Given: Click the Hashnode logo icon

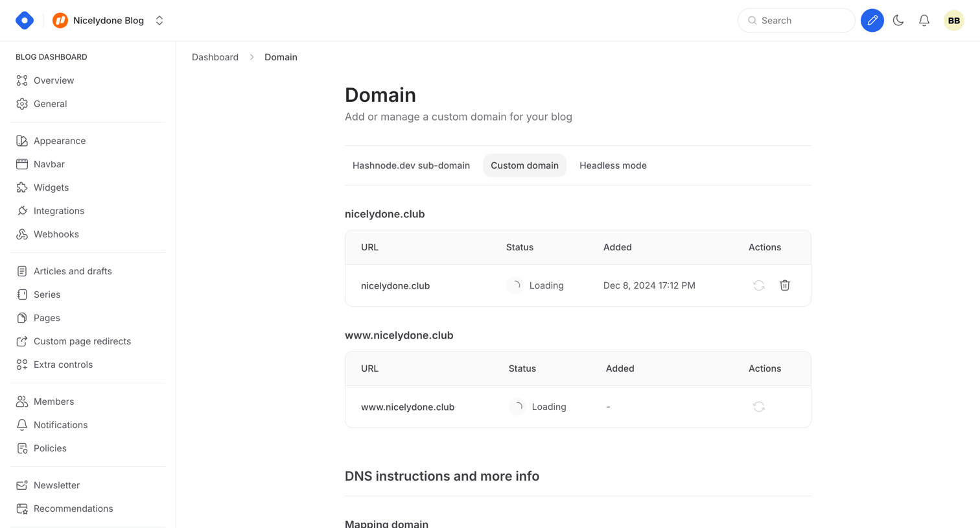Looking at the screenshot, I should click(25, 21).
